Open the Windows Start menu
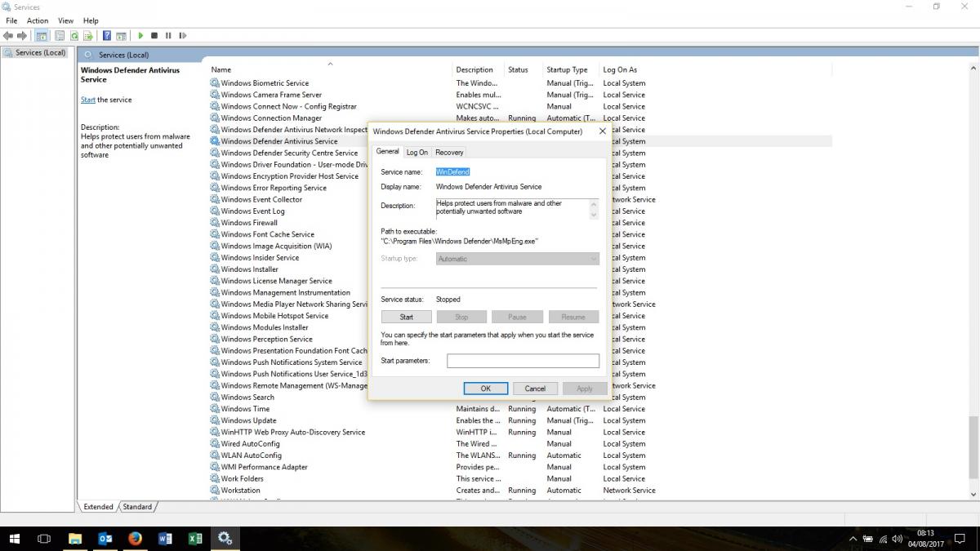The height and width of the screenshot is (551, 980). pos(15,539)
